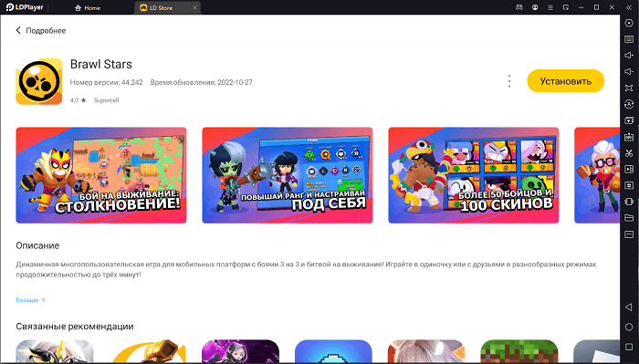Open the СТОЛКНОВЕНИЕ screenshot thumbnail
This screenshot has height=364, width=639.
pyautogui.click(x=101, y=175)
